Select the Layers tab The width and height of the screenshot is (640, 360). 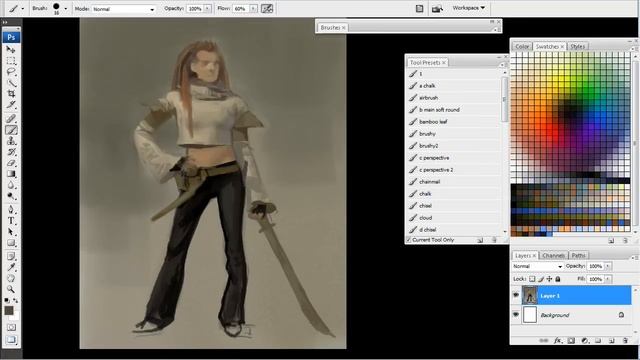click(525, 256)
